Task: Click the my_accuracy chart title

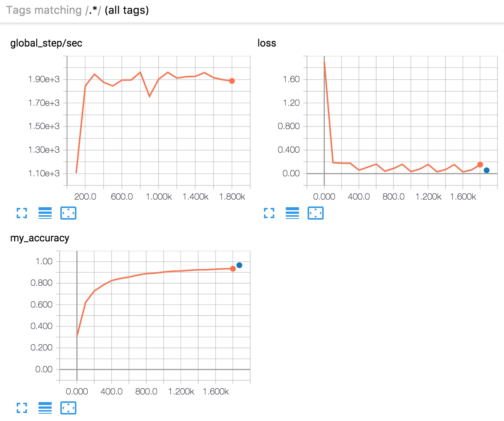Action: [40, 238]
